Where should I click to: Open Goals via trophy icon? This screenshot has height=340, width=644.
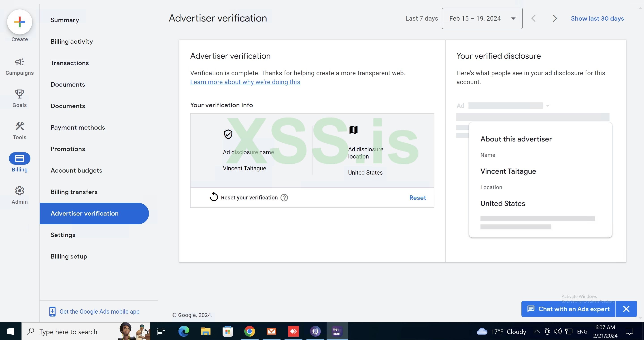[x=19, y=94]
